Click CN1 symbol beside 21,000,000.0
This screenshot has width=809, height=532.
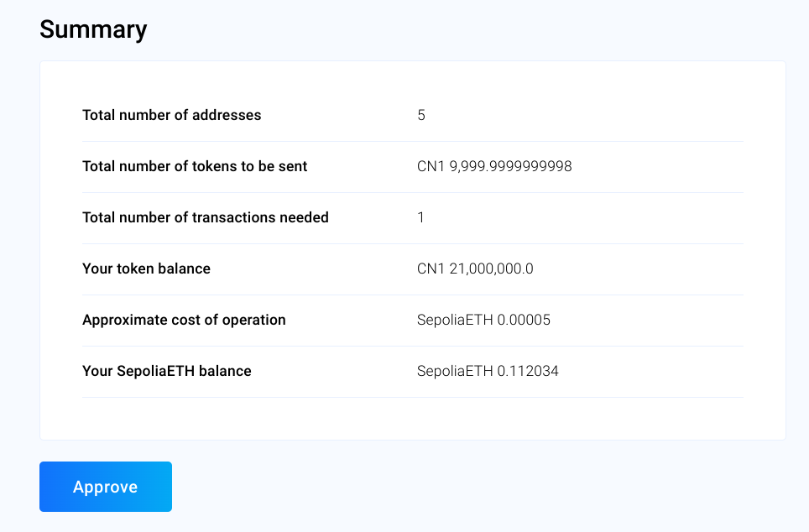(431, 269)
